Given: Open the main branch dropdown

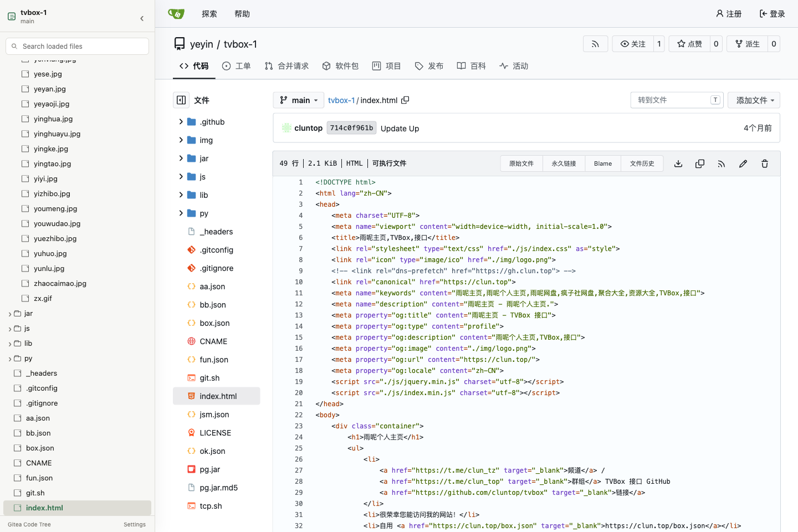Looking at the screenshot, I should coord(298,100).
